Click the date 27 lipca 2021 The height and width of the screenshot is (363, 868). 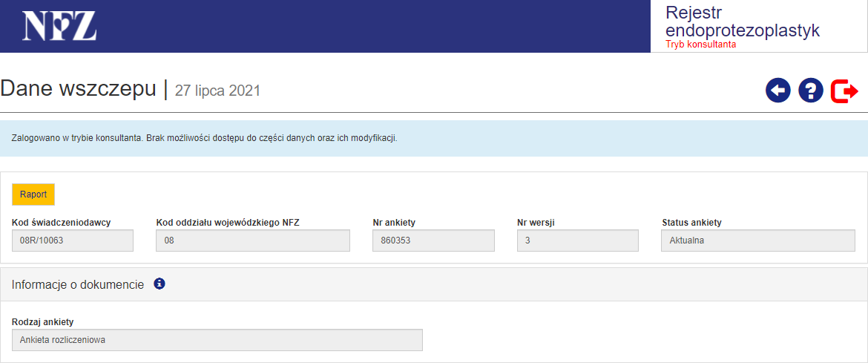click(217, 91)
